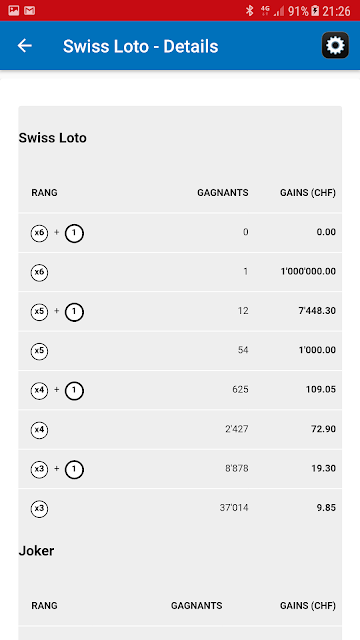Tap the x3 circle icon in 37'014 row
This screenshot has height=640, width=360.
[x=39, y=509]
